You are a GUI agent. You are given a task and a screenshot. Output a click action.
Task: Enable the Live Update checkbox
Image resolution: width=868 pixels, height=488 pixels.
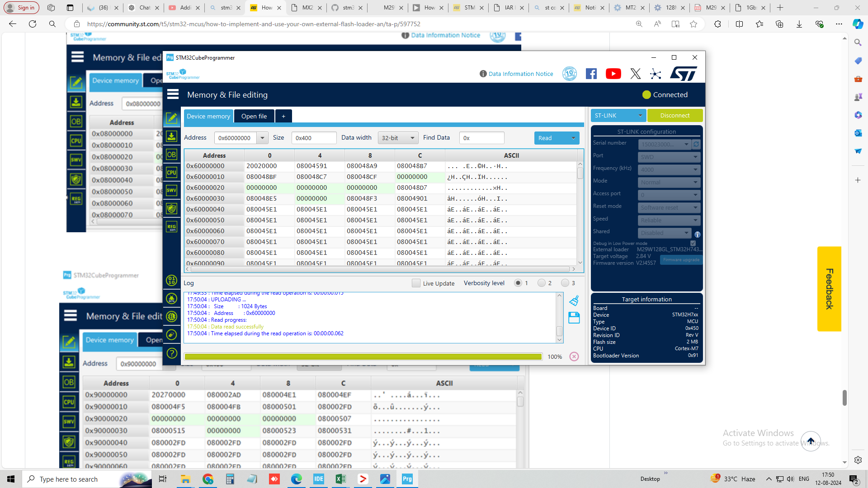coord(416,283)
